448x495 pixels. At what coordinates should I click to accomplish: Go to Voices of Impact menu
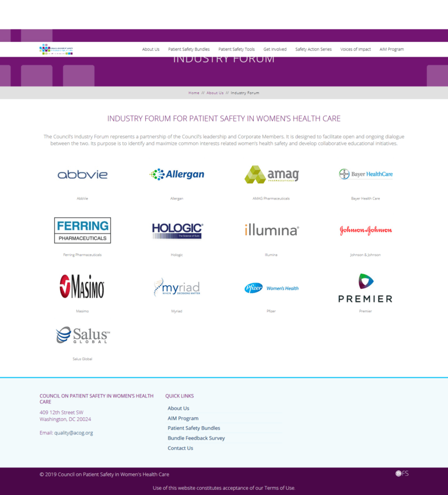(356, 49)
